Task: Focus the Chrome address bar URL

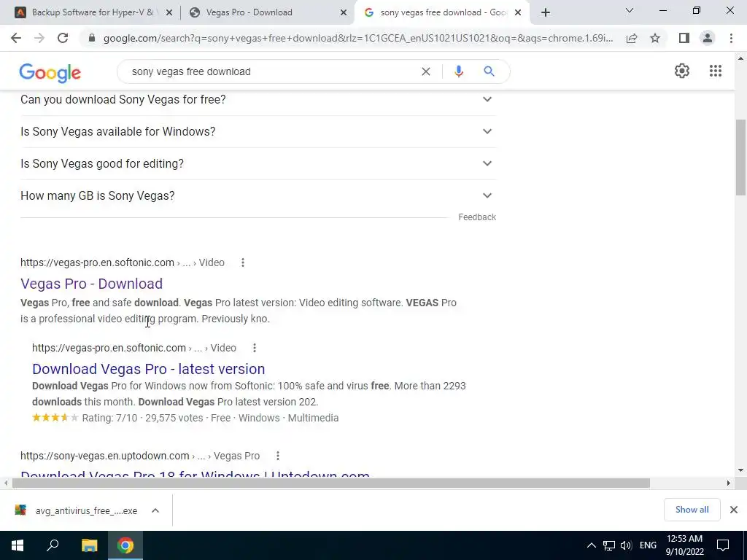Action: [357, 38]
